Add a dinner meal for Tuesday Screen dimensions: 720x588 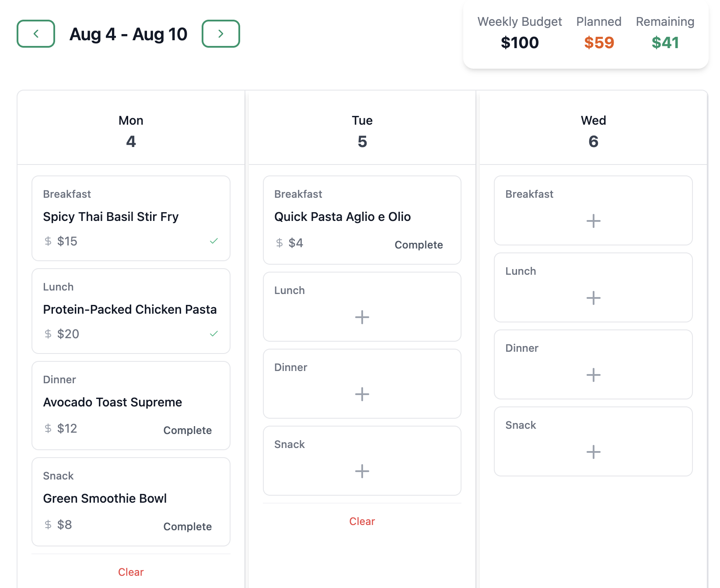(x=362, y=394)
